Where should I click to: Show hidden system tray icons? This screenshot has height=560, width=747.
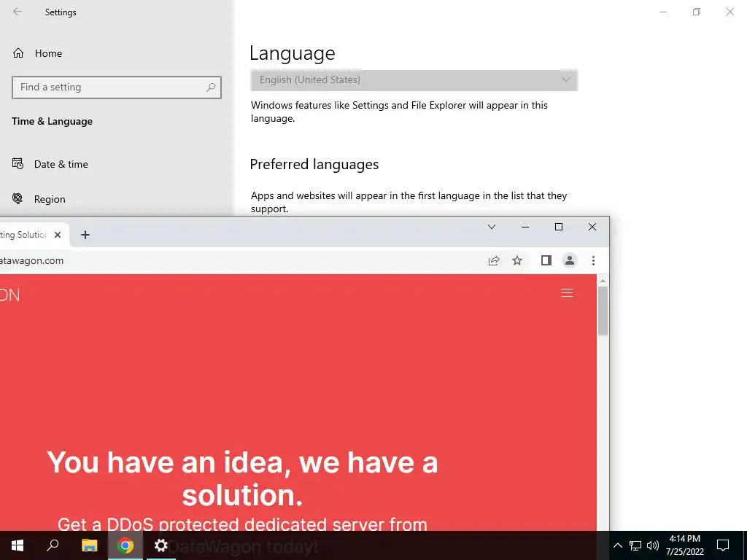(617, 545)
